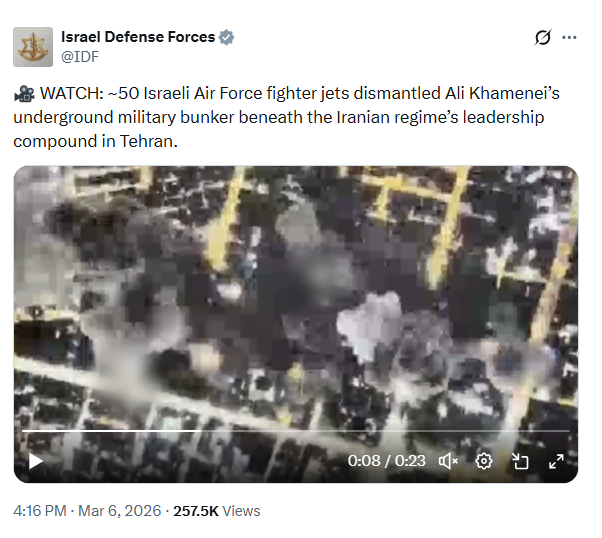
Task: Open the three-dot more options menu
Action: (x=569, y=37)
